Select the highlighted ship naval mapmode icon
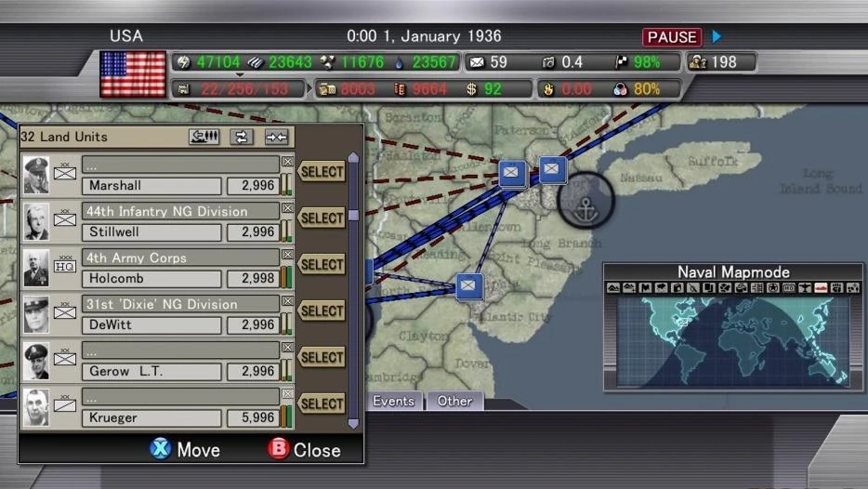868x489 pixels. tap(821, 287)
